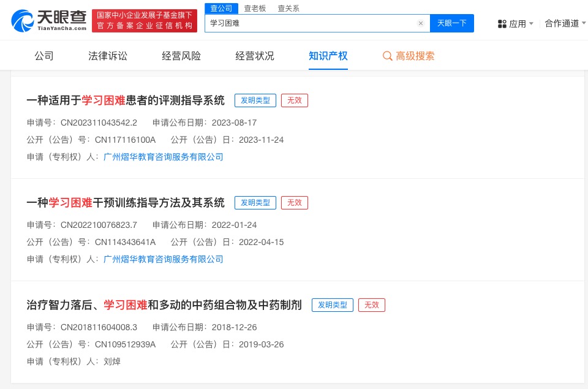Viewport: 588px width, 389px height.
Task: Open 广州熠华教育咨询服务有限公司 under 干预训练指导方法 patent
Action: (x=163, y=259)
